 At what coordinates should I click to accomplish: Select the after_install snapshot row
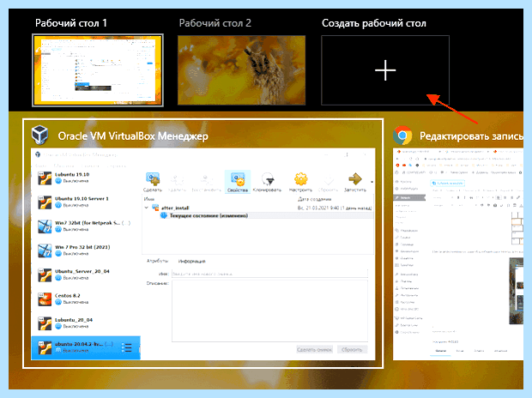pyautogui.click(x=258, y=208)
